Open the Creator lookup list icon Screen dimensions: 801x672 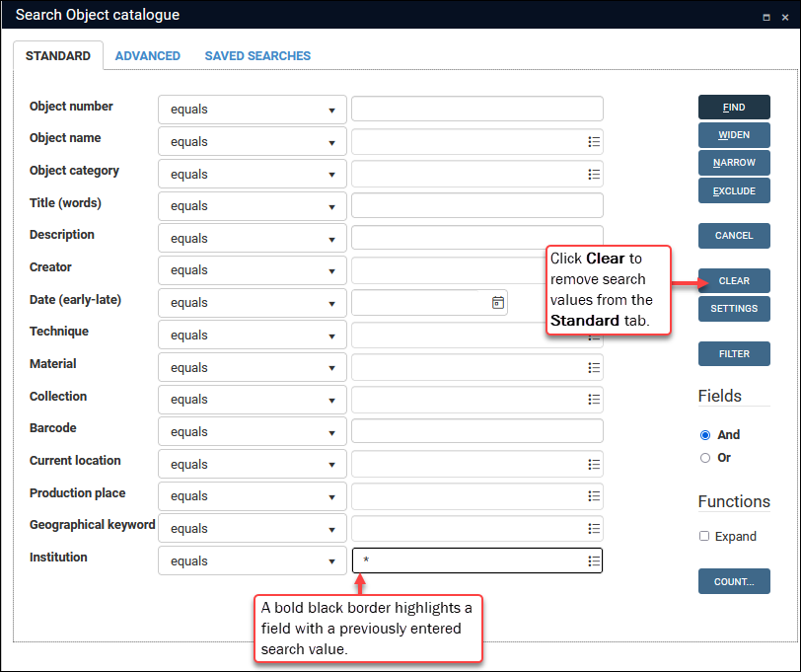click(x=594, y=270)
